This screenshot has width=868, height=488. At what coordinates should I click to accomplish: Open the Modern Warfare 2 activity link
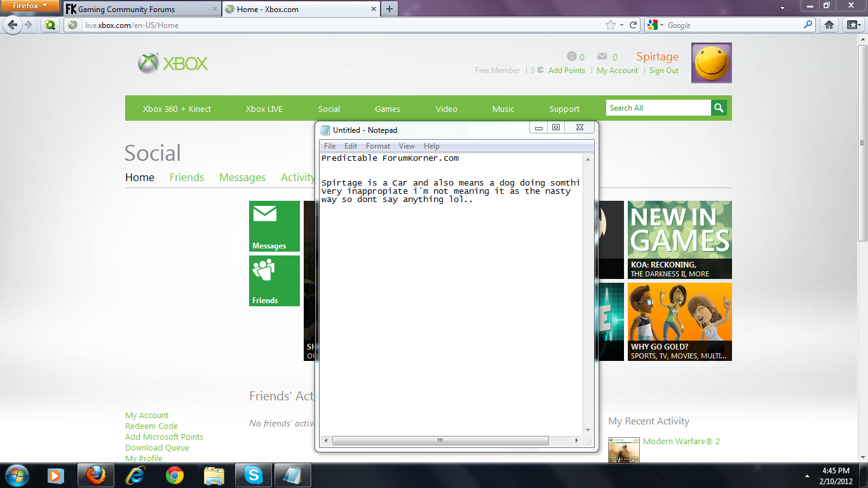[681, 442]
